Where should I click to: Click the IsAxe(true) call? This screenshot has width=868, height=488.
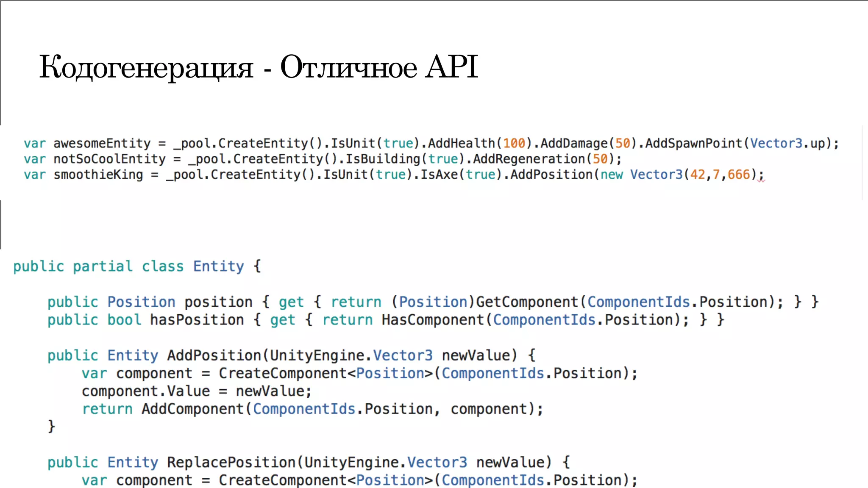click(x=461, y=175)
